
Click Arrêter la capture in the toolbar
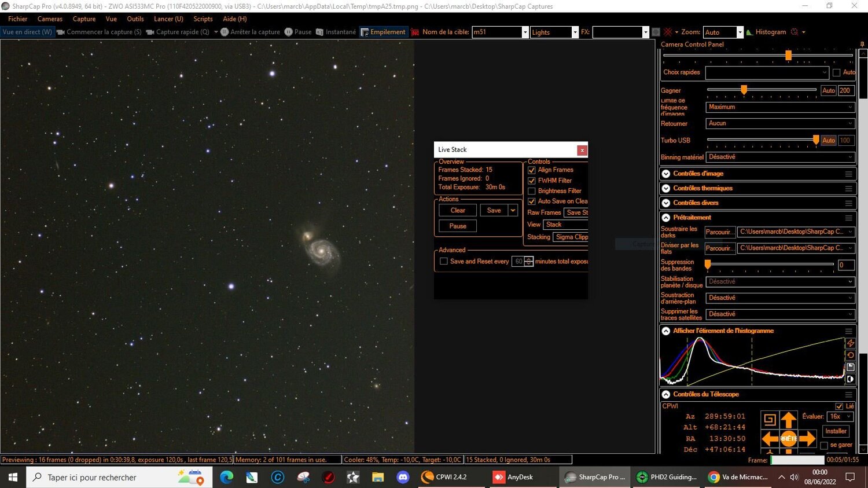point(250,32)
